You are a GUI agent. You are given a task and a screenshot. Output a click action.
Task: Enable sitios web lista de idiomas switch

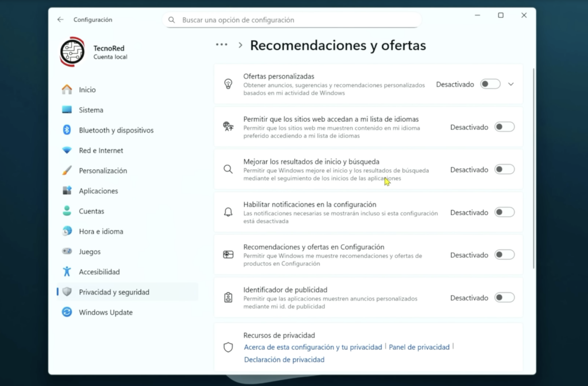(x=504, y=127)
